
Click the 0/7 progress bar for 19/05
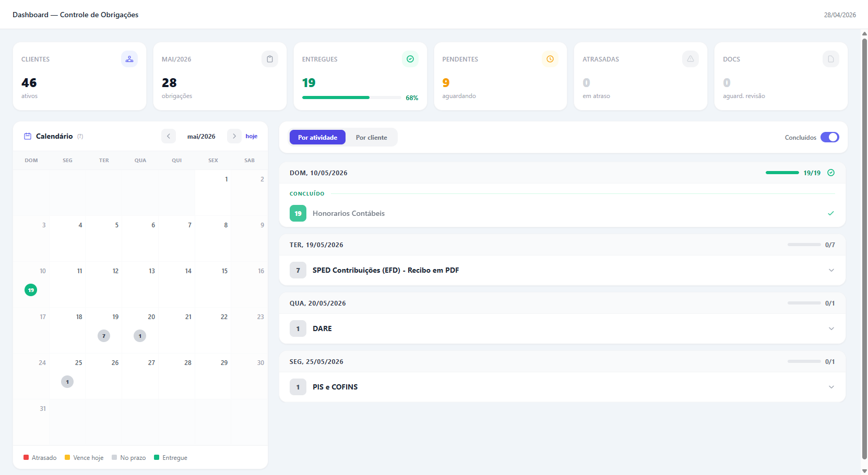[804, 245]
